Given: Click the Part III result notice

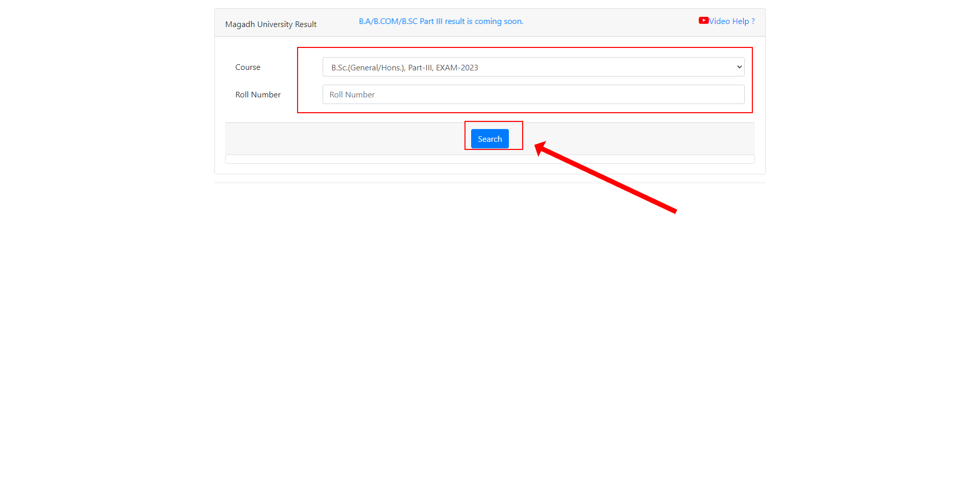Looking at the screenshot, I should tap(441, 21).
